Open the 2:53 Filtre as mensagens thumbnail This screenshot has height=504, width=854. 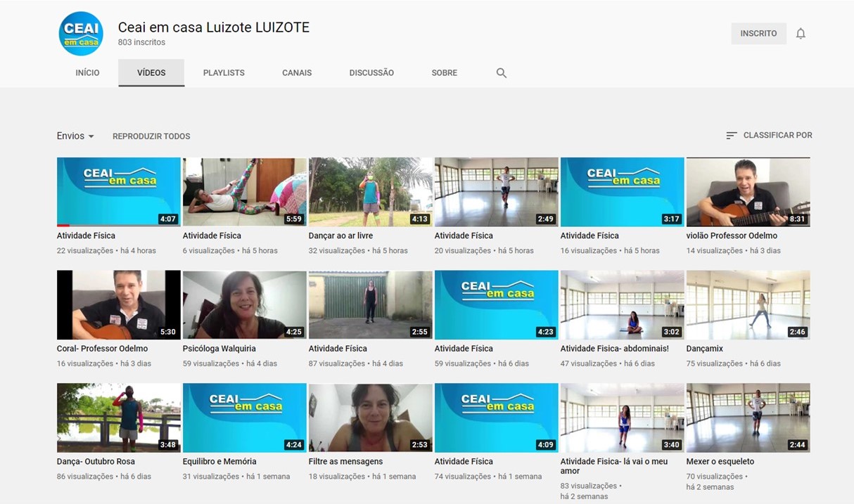coord(371,418)
